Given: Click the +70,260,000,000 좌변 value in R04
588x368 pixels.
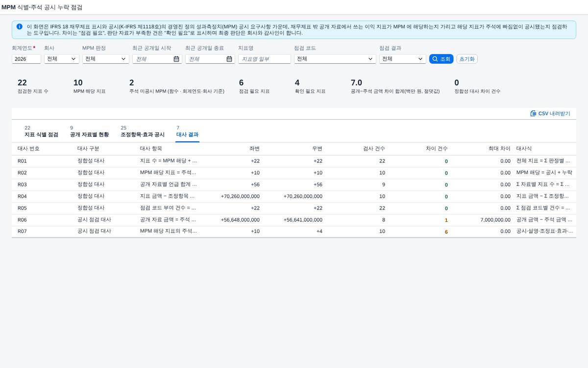Looking at the screenshot, I should [x=241, y=196].
